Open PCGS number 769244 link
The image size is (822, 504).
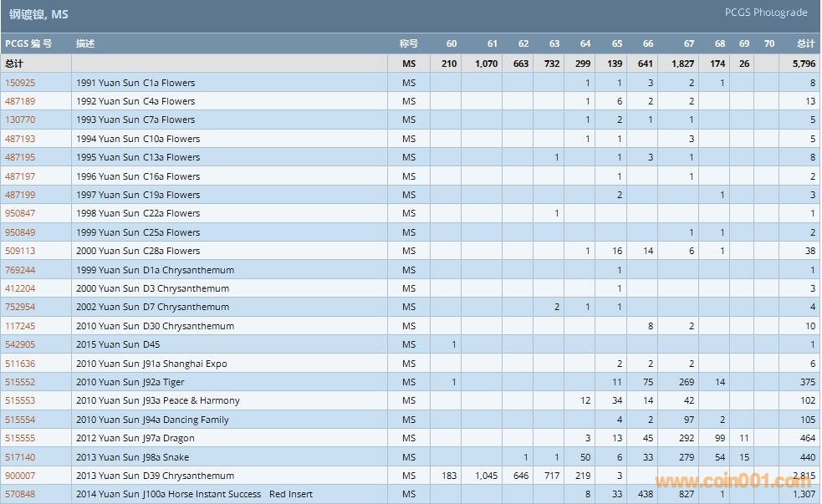tap(20, 270)
